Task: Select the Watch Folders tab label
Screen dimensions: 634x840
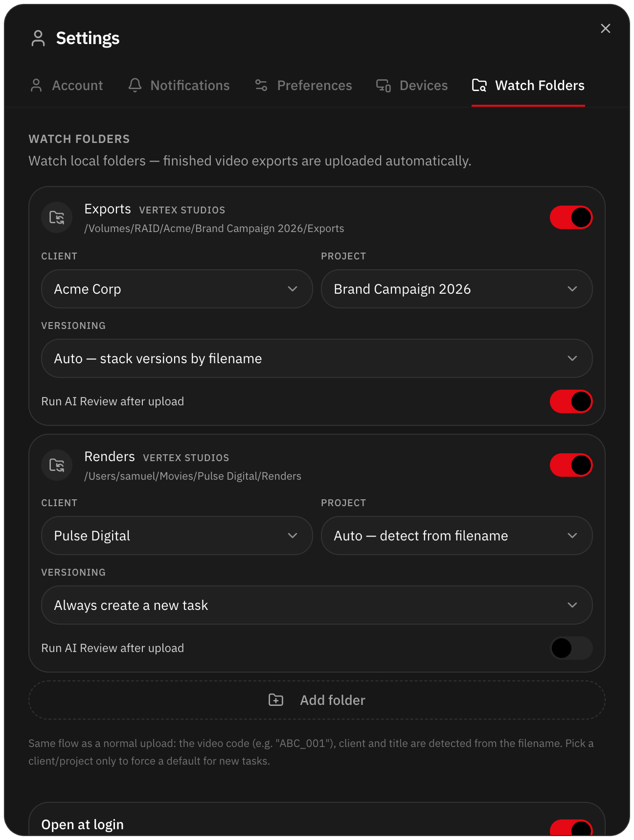Action: click(x=540, y=85)
